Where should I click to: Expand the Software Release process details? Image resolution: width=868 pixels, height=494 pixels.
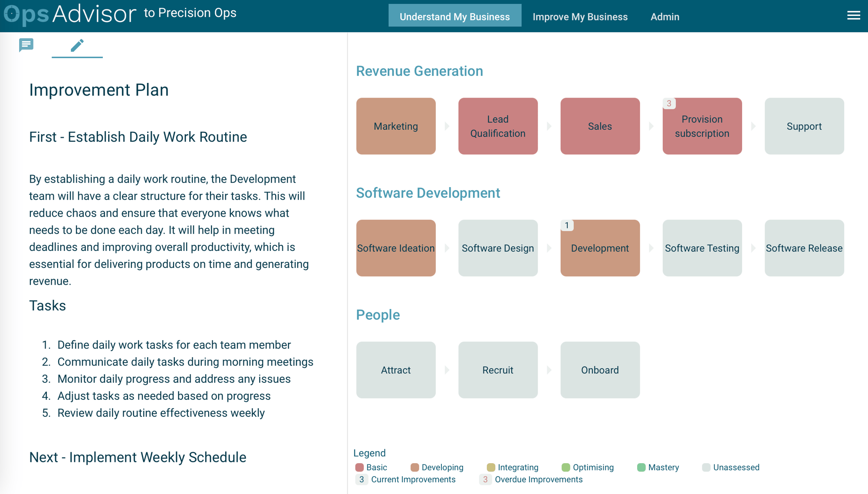pyautogui.click(x=804, y=247)
